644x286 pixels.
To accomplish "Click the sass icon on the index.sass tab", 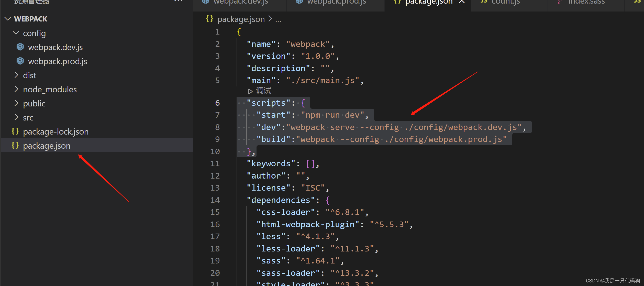I will (560, 2).
